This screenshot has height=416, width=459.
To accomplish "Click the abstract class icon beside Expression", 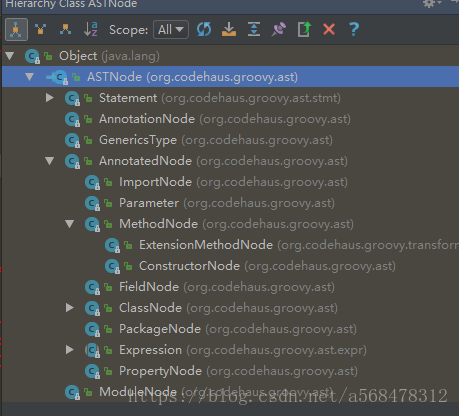I will pos(92,350).
